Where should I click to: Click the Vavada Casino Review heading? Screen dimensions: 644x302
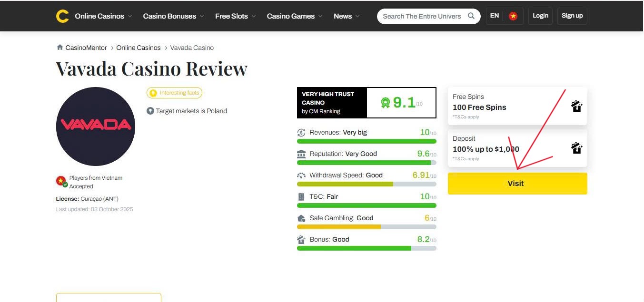(152, 68)
